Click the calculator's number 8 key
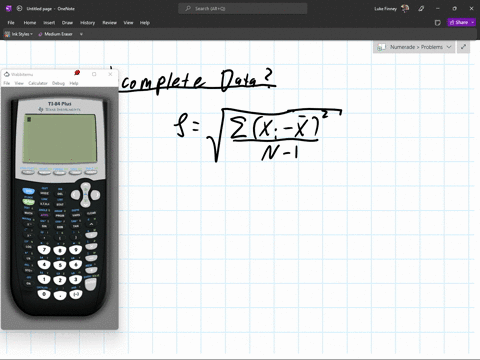This screenshot has height=360, width=480. pos(60,251)
